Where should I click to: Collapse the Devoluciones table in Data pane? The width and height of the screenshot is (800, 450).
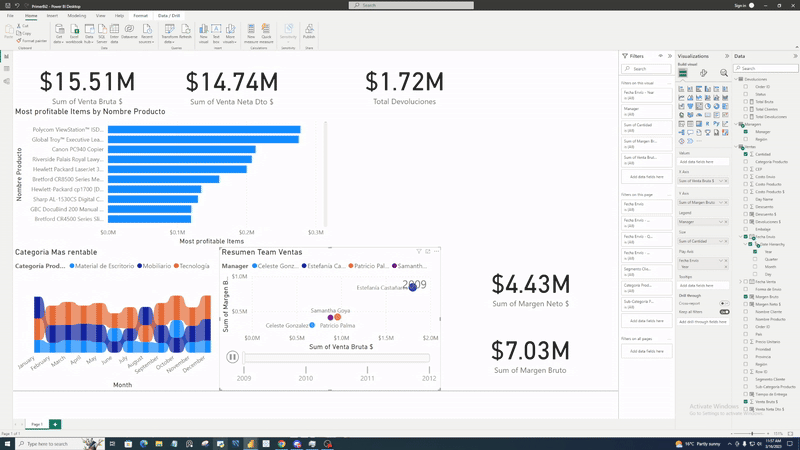736,79
